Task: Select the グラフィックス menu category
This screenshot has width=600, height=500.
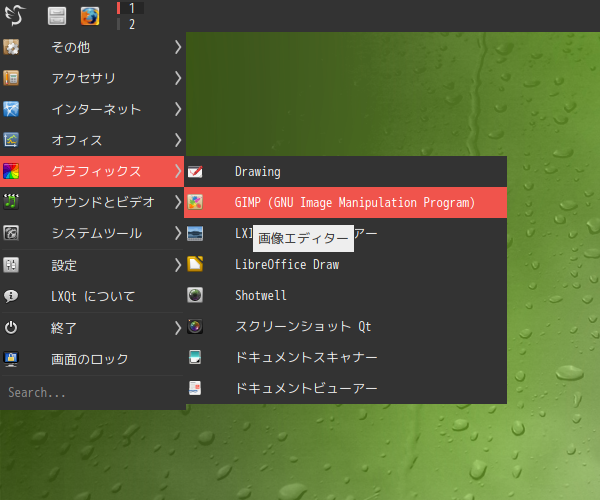Action: pyautogui.click(x=92, y=171)
